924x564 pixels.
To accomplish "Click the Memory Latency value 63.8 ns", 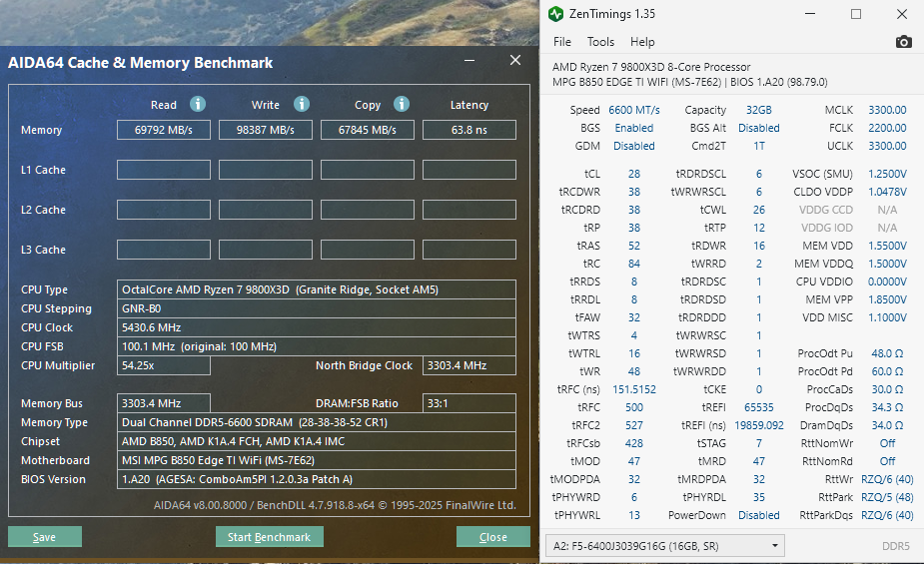I will [x=469, y=130].
